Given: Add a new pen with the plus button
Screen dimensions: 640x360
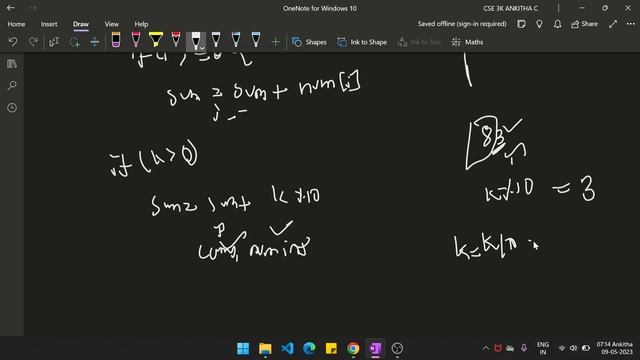Looking at the screenshot, I should click(x=276, y=42).
